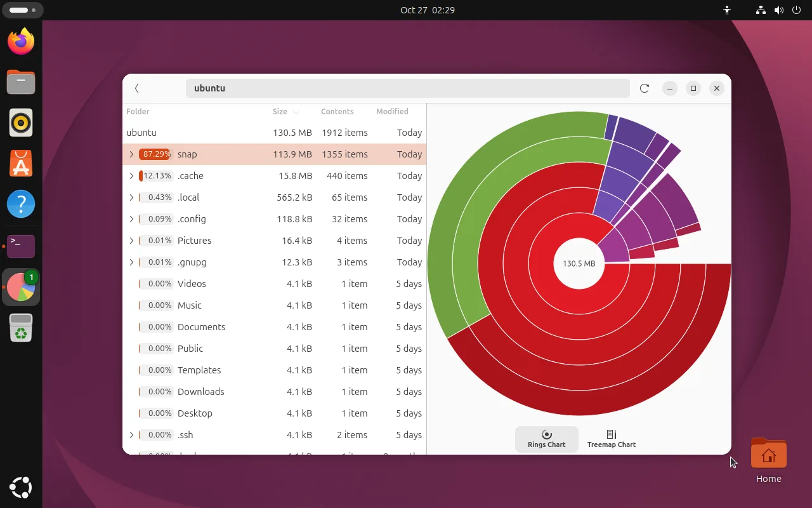The image size is (812, 508).
Task: Expand the .gnupg folder row
Action: tap(131, 262)
